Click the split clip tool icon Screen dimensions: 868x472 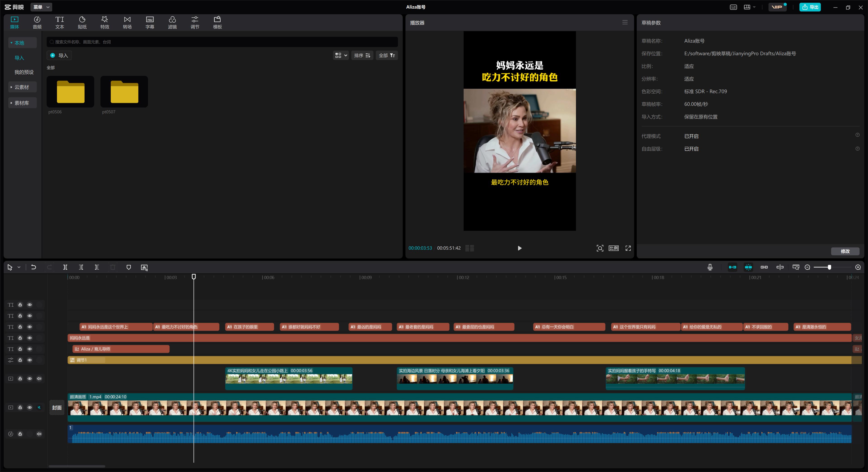click(x=65, y=267)
